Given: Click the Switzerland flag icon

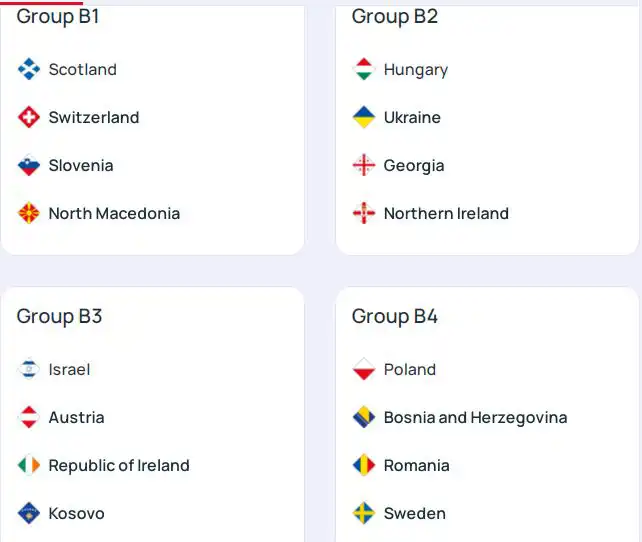Looking at the screenshot, I should pos(28,117).
